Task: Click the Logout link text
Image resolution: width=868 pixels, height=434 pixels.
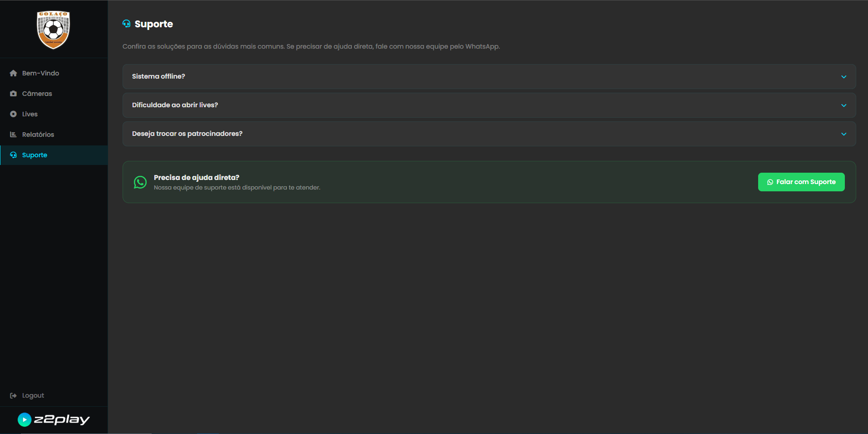Action: point(33,395)
